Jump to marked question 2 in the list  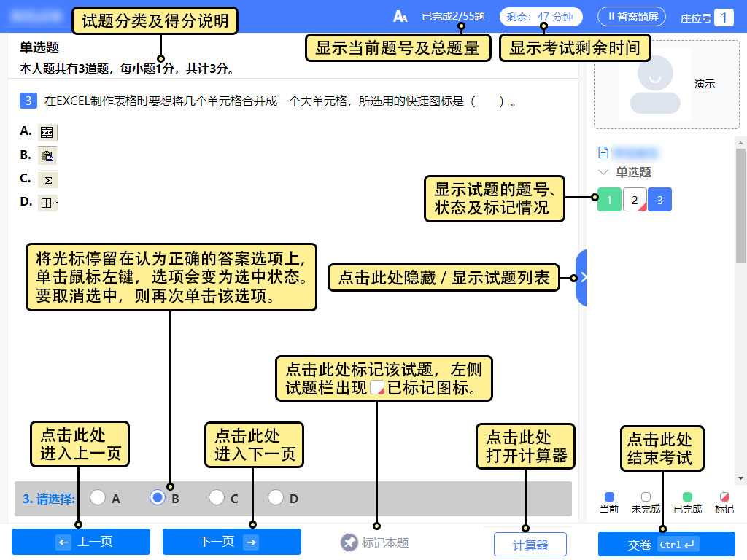coord(635,200)
